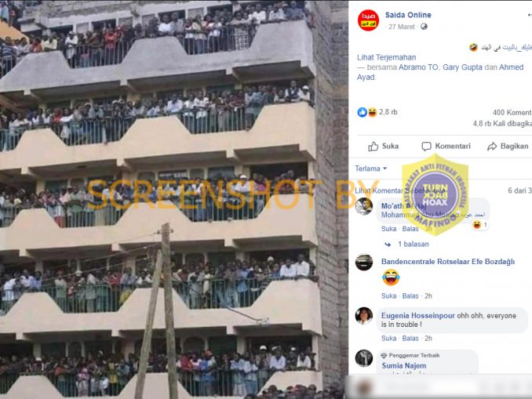Click Lihat Terjemahan link

(387, 57)
